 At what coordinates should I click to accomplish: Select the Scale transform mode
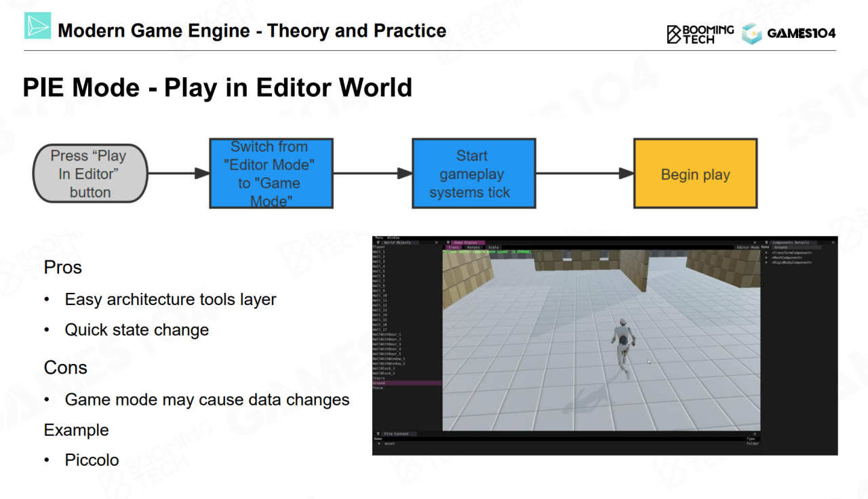click(493, 247)
